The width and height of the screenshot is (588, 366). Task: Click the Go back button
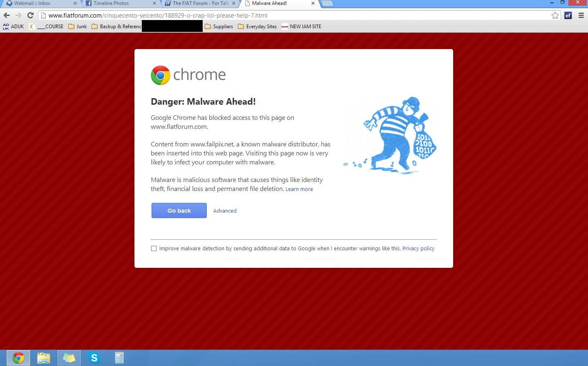(179, 211)
